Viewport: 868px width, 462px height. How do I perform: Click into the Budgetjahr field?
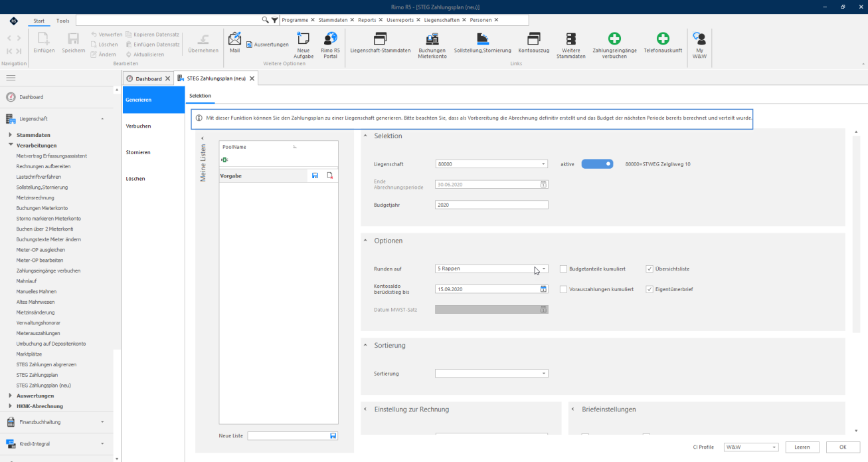click(x=491, y=205)
